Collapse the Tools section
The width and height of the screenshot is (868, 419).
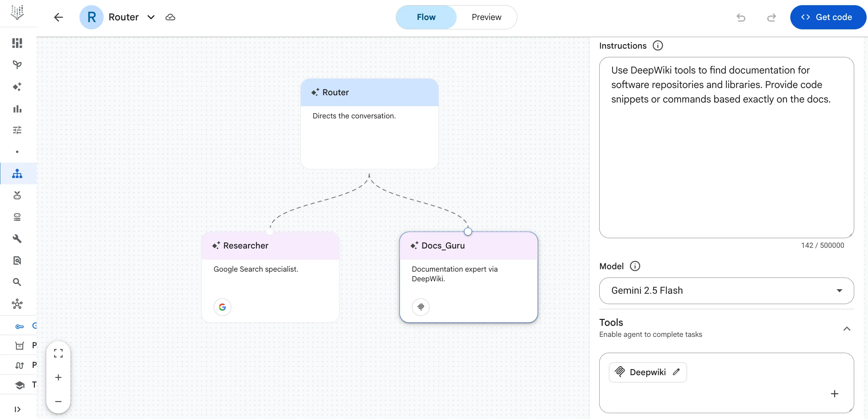(x=847, y=329)
